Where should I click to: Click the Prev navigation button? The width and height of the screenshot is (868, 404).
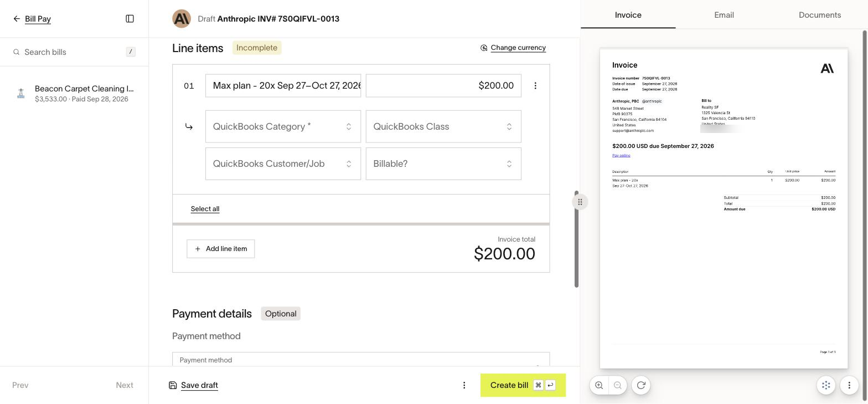pos(20,385)
